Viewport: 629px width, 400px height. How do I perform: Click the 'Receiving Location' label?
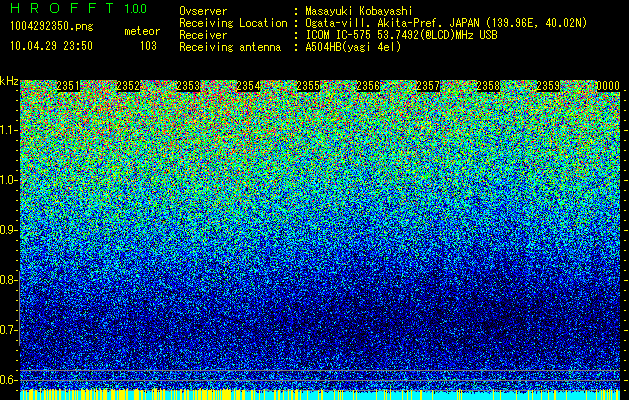233,23
